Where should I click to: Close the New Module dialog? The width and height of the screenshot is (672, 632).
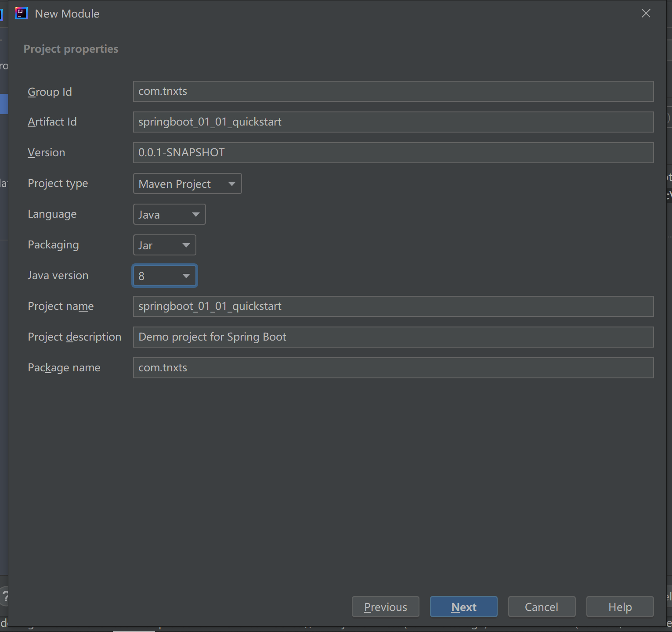point(646,14)
